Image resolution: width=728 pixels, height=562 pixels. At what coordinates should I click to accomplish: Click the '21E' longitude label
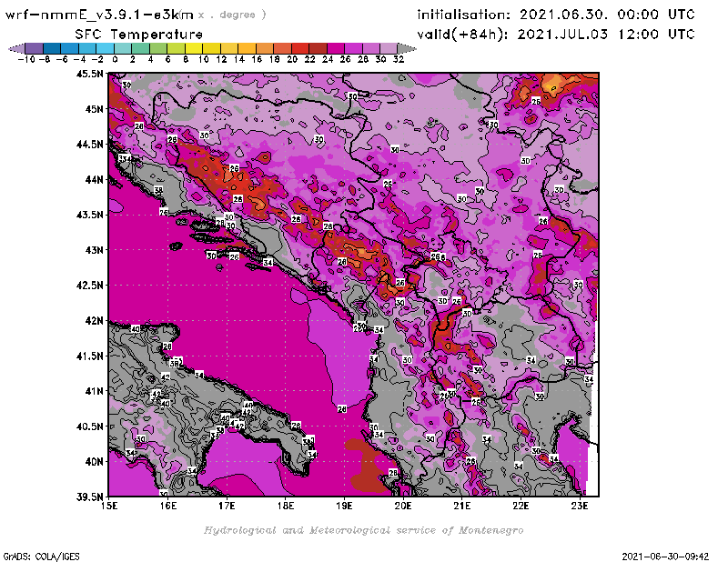[x=462, y=506]
